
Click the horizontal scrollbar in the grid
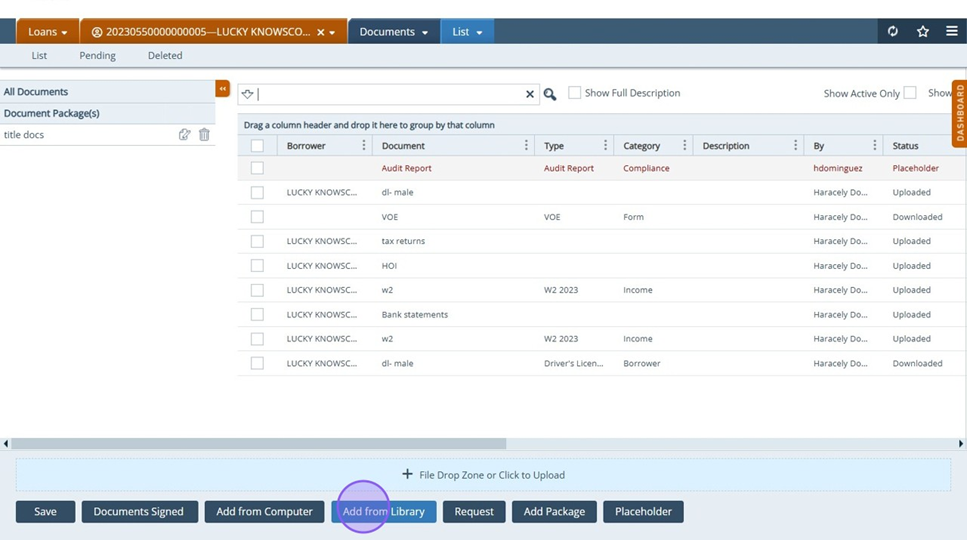(x=258, y=444)
